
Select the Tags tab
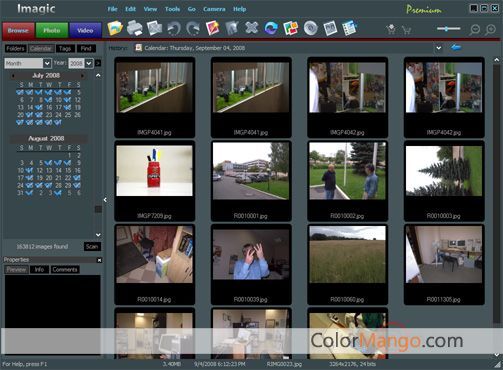(x=65, y=49)
